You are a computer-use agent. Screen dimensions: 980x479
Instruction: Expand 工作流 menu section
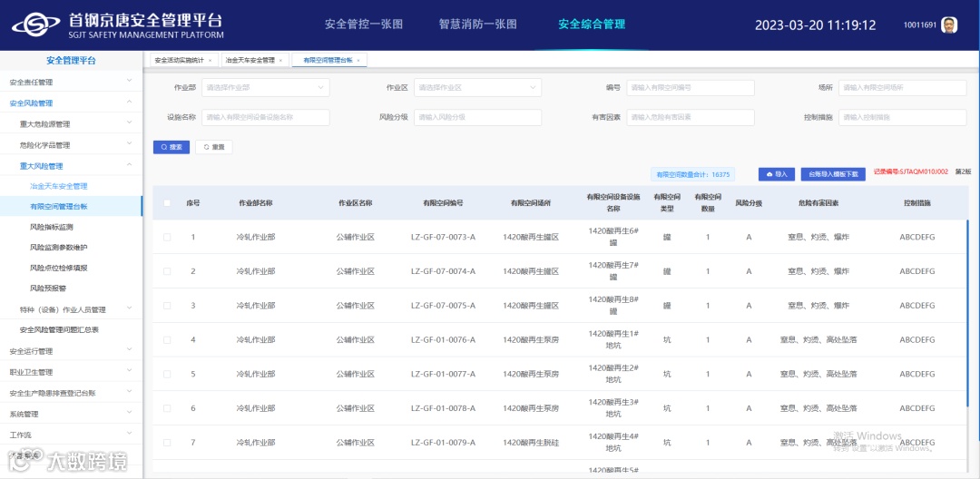tap(72, 434)
